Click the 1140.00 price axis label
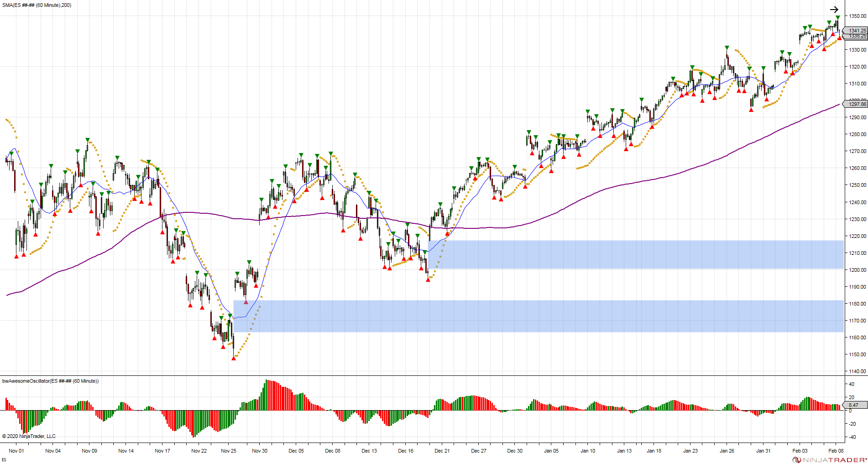The image size is (868, 464). [858, 371]
